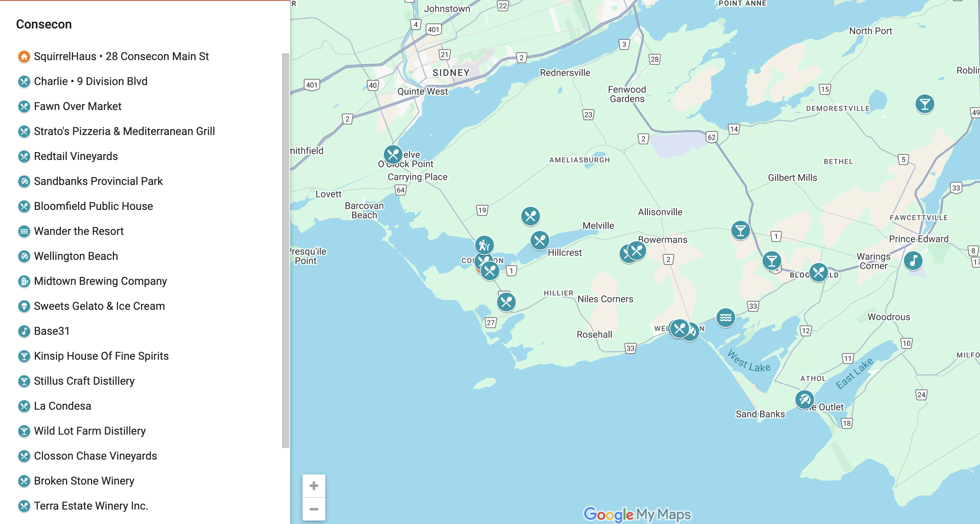The height and width of the screenshot is (524, 980).
Task: Open Wander the Resort entry
Action: pyautogui.click(x=79, y=231)
